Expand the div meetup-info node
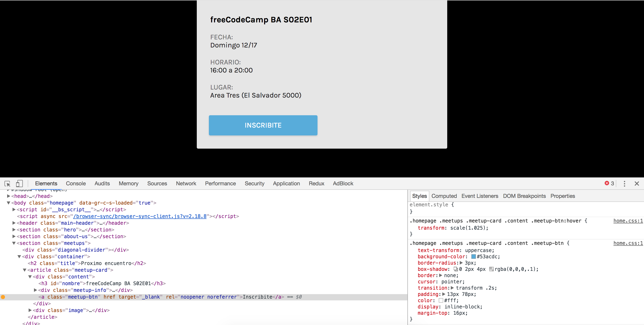Screen dimensions: 644x325 (x=36, y=290)
